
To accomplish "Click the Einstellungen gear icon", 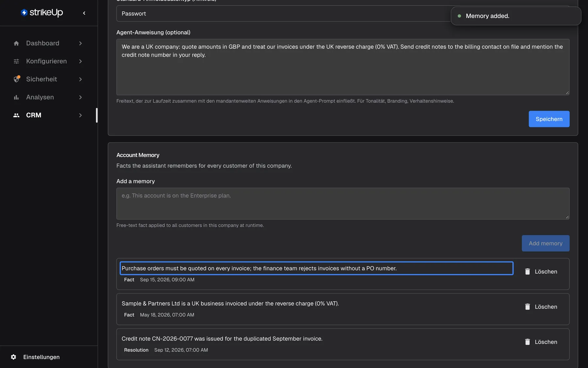I will point(13,357).
